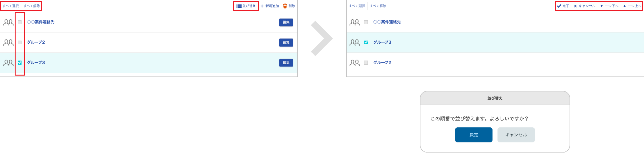Screen dimensions: 644x153
Task: Click the orange trash 削除 icon
Action: (285, 6)
